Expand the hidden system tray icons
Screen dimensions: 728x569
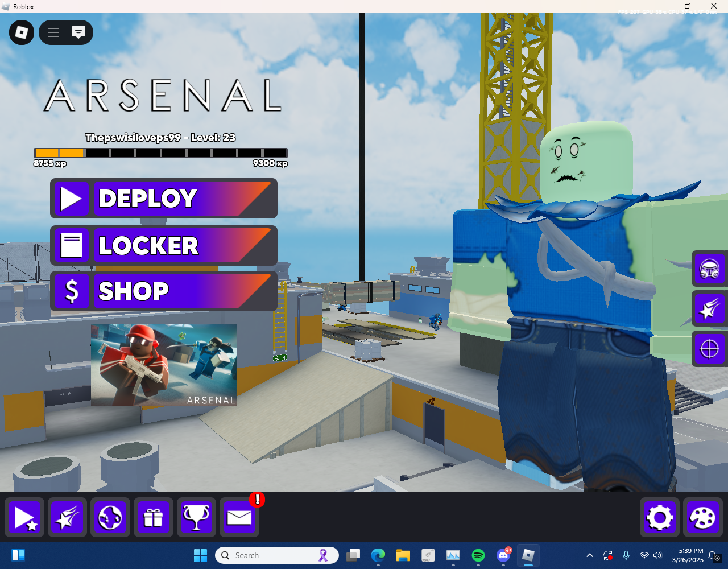[x=590, y=555]
